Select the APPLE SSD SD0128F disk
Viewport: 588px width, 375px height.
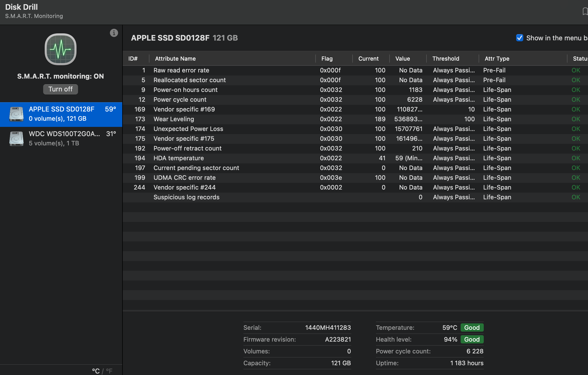(x=62, y=114)
